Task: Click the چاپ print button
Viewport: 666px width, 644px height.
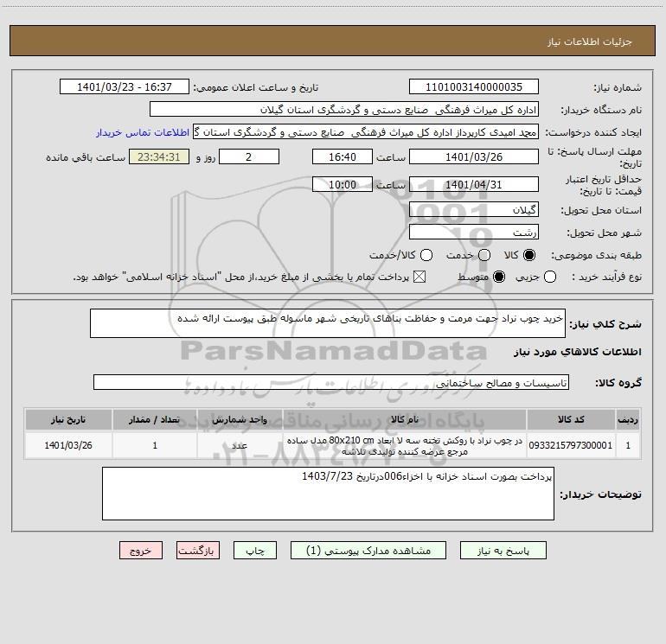Action: (255, 550)
